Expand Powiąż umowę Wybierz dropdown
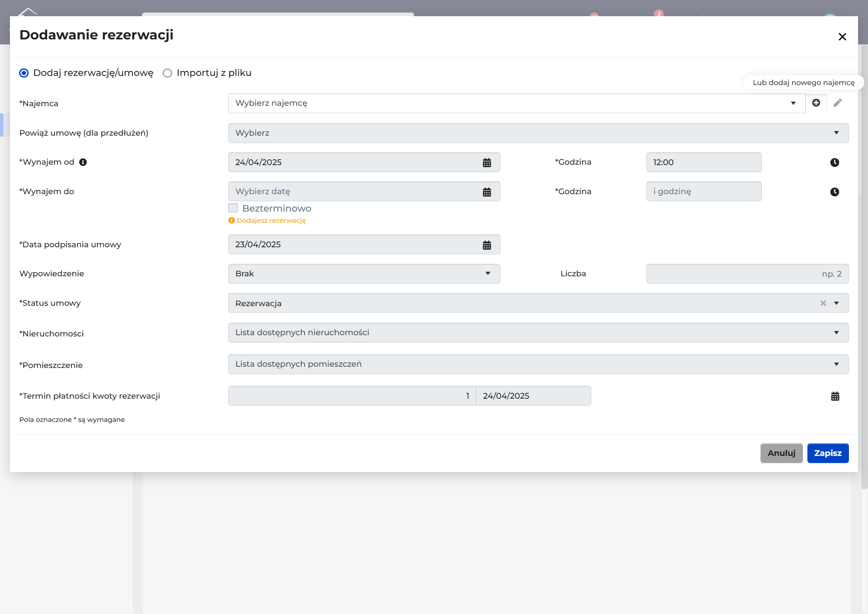868x614 pixels. pyautogui.click(x=538, y=133)
